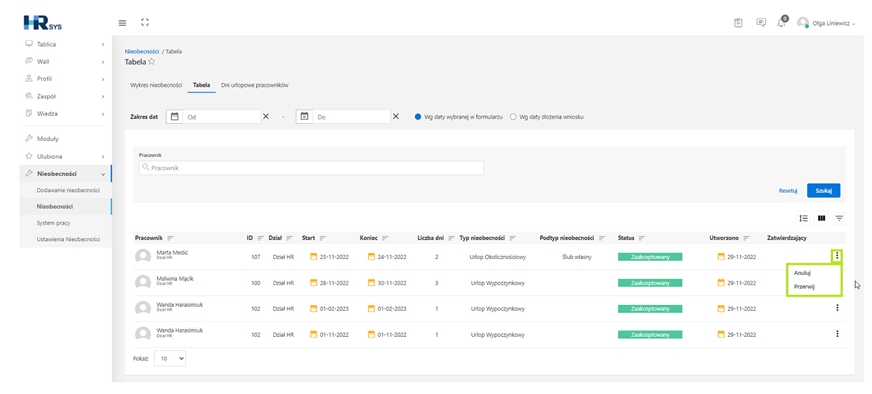Open the table filter icon
The width and height of the screenshot is (872, 394).
[x=839, y=218]
